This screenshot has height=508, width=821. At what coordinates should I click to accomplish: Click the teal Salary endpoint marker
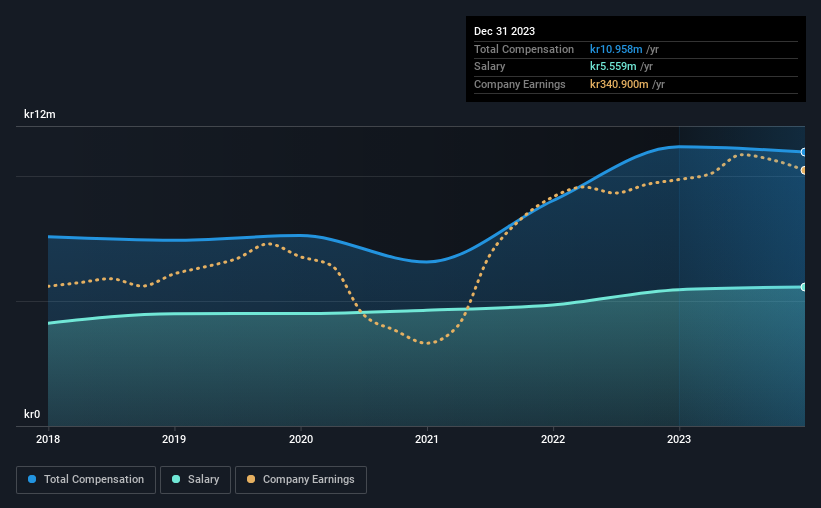[803, 287]
